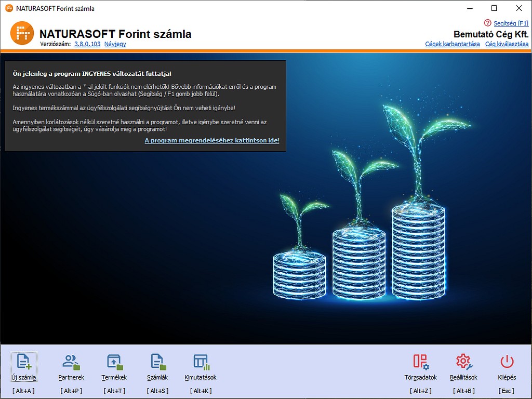Maximize the NATURASOFT window
The height and width of the screenshot is (399, 532).
pyautogui.click(x=494, y=8)
